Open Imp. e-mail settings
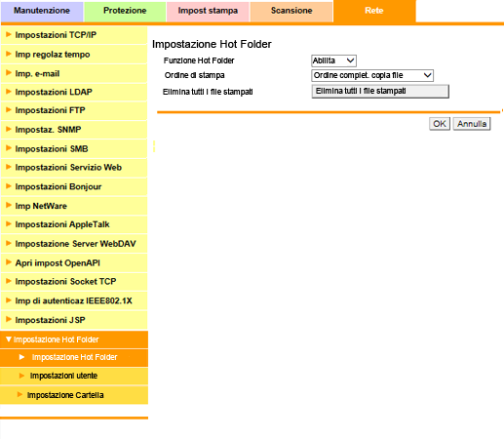The width and height of the screenshot is (504, 439). click(74, 73)
